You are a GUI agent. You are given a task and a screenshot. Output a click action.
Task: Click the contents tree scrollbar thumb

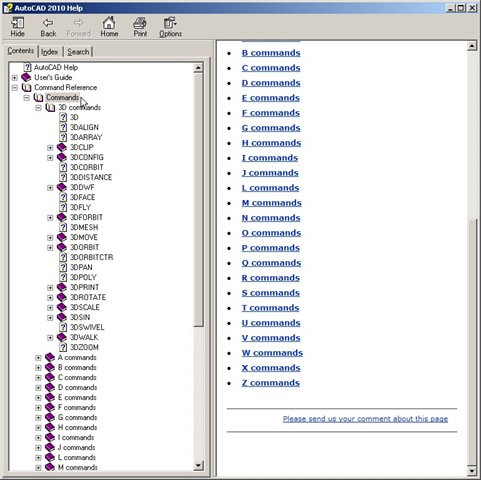click(198, 200)
